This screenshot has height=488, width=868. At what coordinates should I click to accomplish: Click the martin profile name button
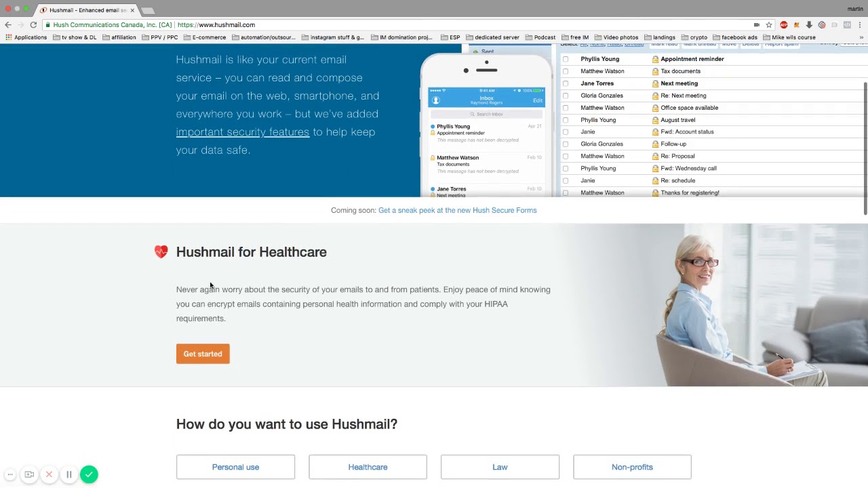point(855,9)
